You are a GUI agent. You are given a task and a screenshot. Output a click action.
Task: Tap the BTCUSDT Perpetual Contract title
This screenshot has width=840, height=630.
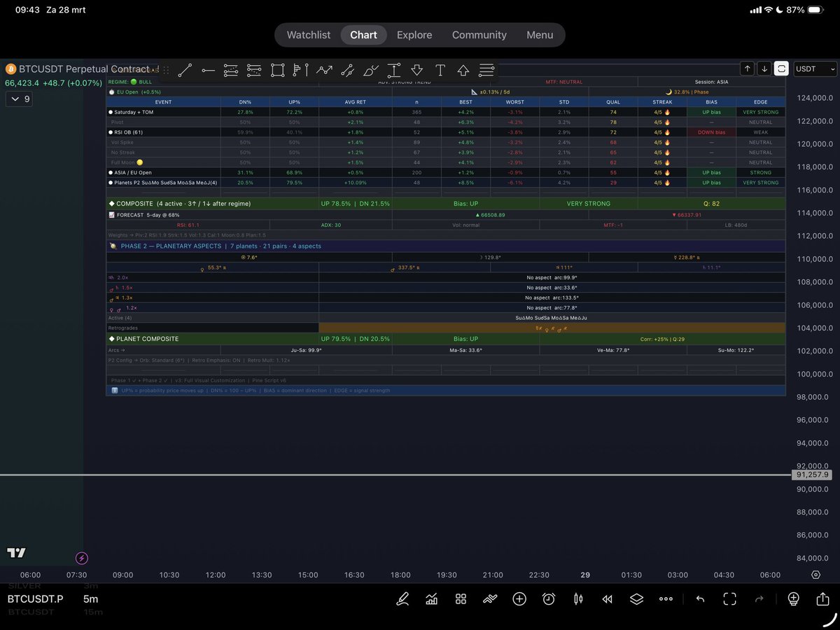[84, 69]
